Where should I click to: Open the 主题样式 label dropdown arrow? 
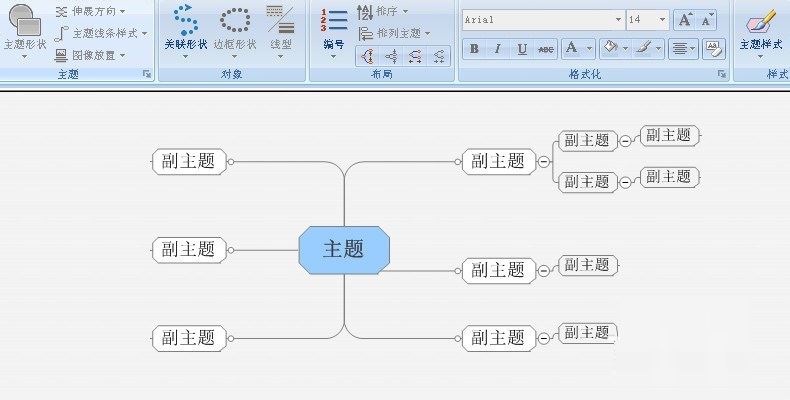point(761,56)
